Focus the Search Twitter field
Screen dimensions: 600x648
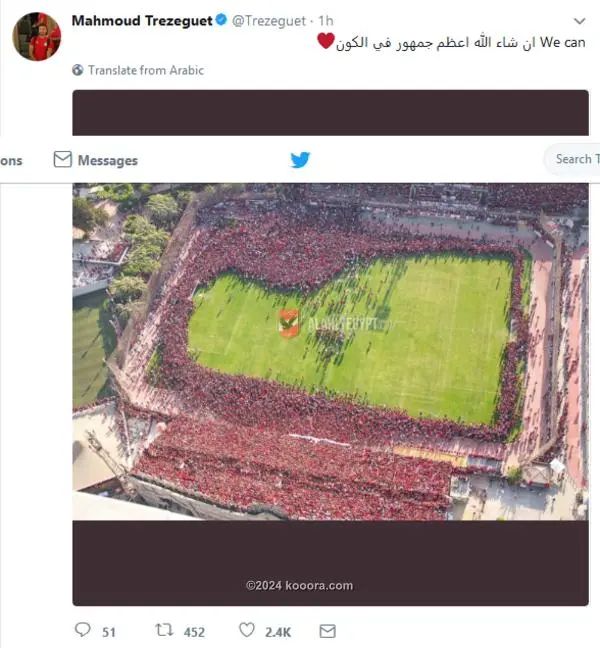[x=572, y=159]
